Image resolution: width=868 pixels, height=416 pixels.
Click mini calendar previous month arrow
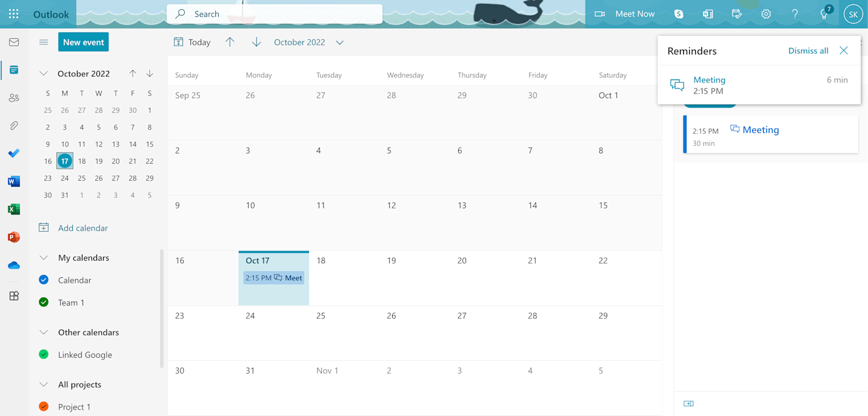tap(133, 73)
